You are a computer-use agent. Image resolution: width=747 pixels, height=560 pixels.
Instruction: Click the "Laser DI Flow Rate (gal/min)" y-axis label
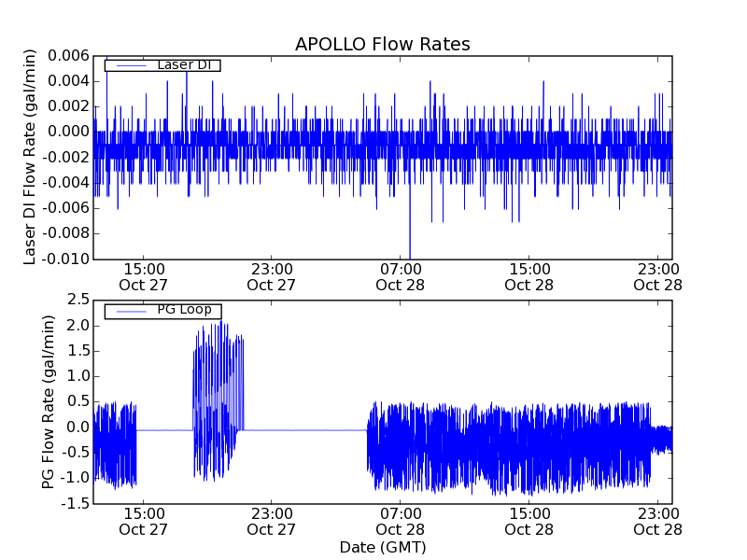30,157
